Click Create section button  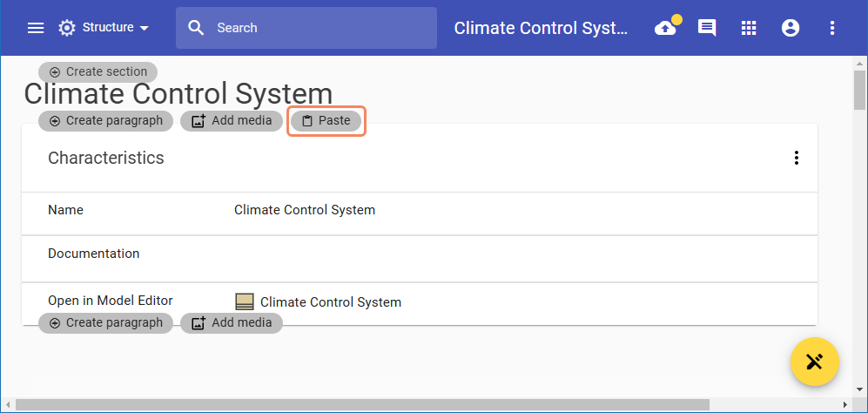pos(98,71)
